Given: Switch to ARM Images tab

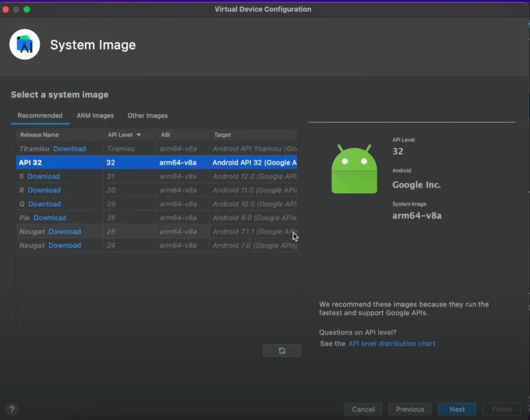Looking at the screenshot, I should 95,115.
